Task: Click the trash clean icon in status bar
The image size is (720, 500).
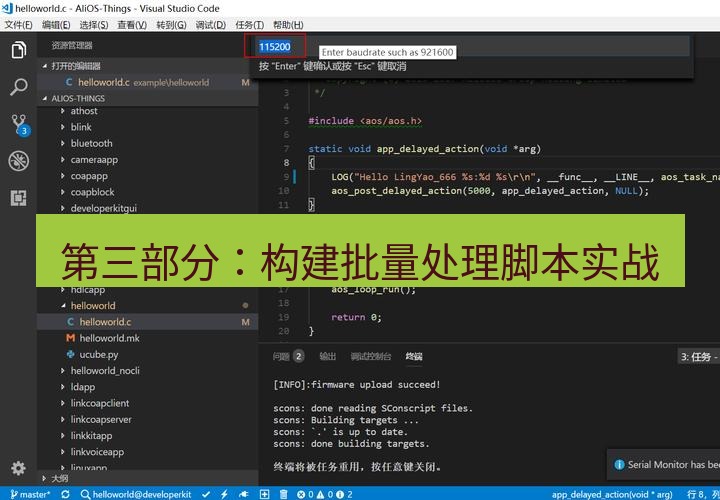Action: pyautogui.click(x=284, y=494)
